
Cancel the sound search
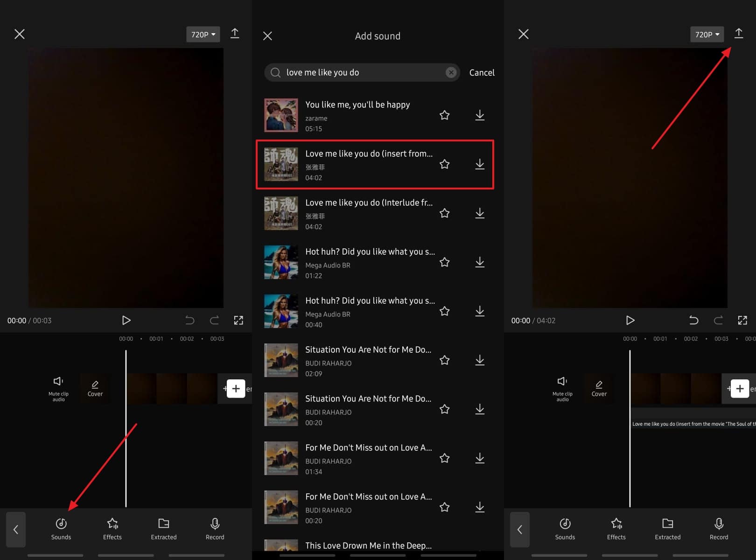click(x=482, y=72)
